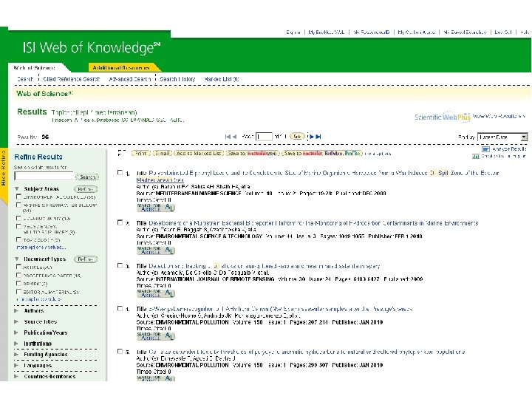Go to previous page arrow icon
Image resolution: width=532 pixels, height=399 pixels.
tap(234, 137)
